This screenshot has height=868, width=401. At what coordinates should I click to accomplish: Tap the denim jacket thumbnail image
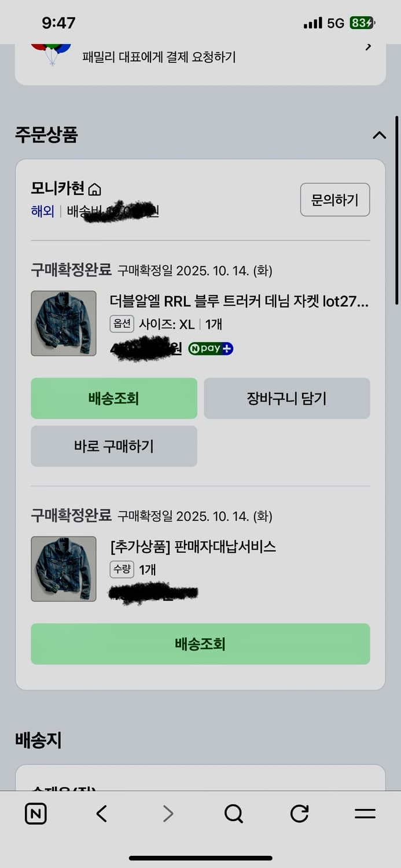tap(64, 323)
